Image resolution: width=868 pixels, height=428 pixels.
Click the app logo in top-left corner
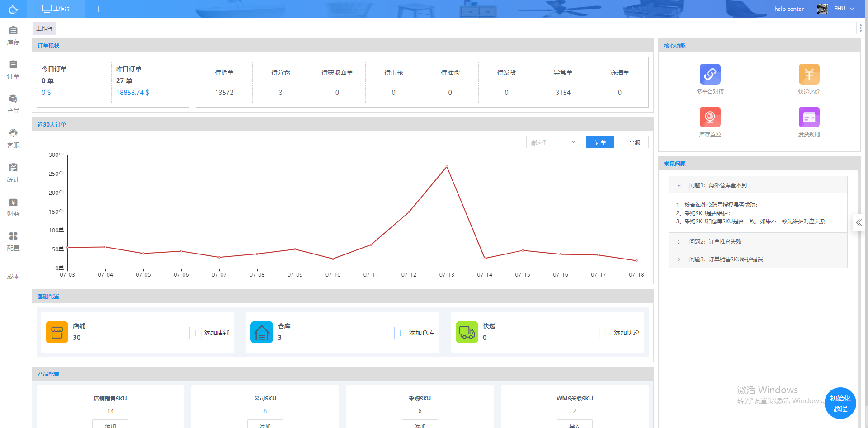click(x=13, y=9)
